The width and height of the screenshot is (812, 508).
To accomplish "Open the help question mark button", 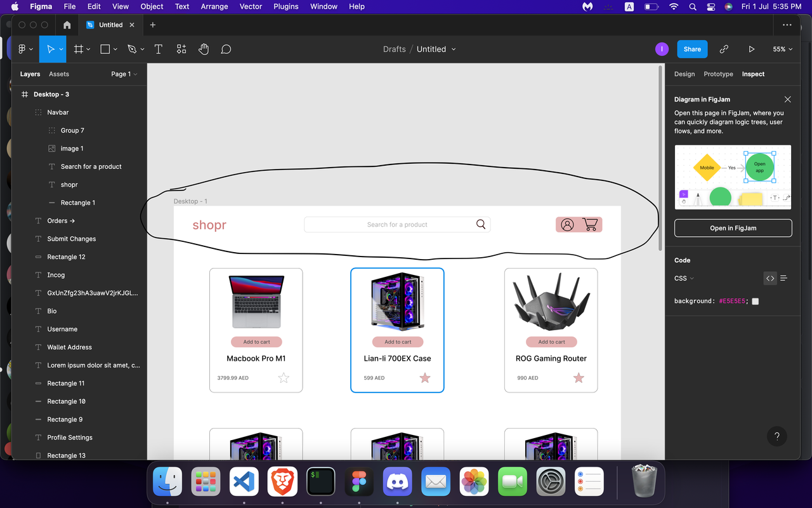I will pos(777,436).
